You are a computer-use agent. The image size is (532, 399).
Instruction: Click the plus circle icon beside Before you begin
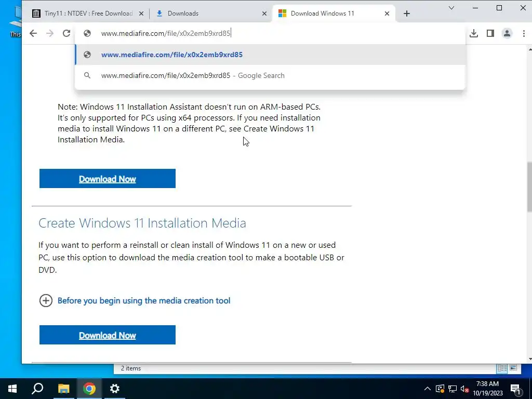pos(46,301)
